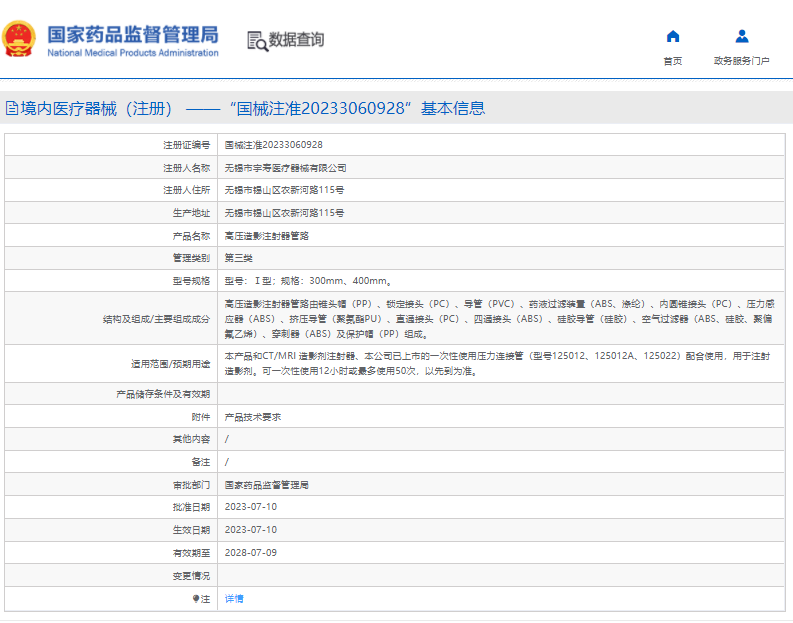
Task: Click the 审批部门 row label
Action: click(191, 485)
